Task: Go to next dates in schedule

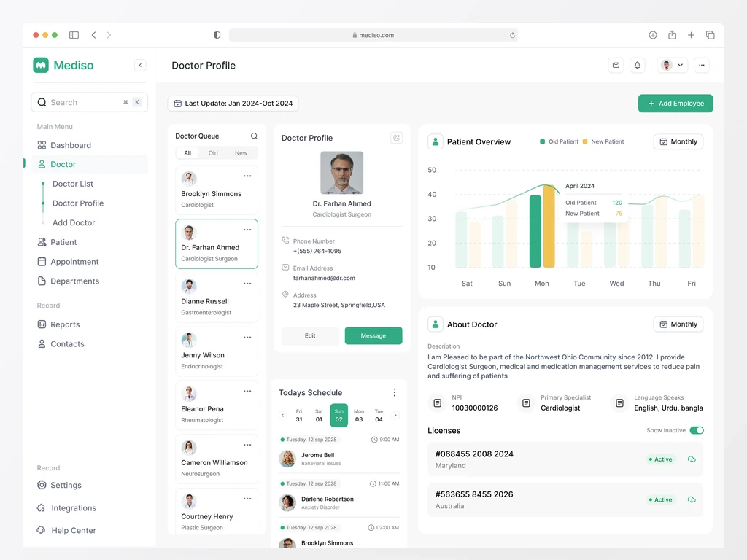Action: [x=395, y=416]
